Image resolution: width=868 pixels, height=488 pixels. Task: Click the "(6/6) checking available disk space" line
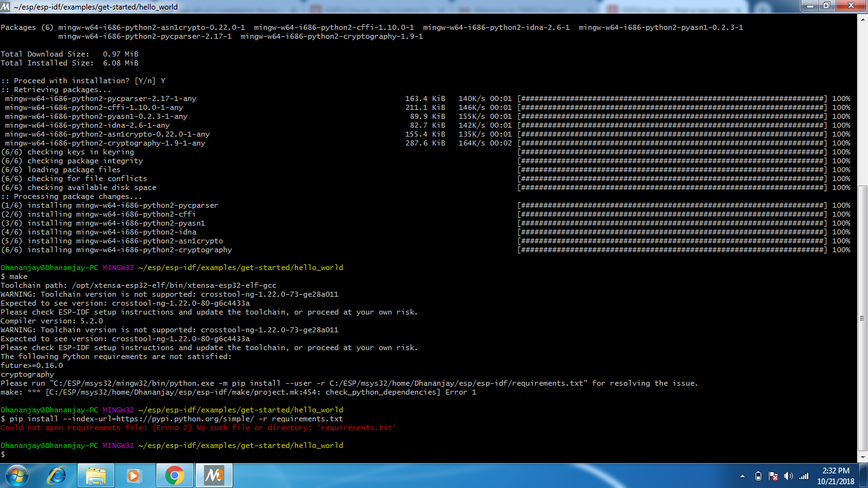[78, 187]
